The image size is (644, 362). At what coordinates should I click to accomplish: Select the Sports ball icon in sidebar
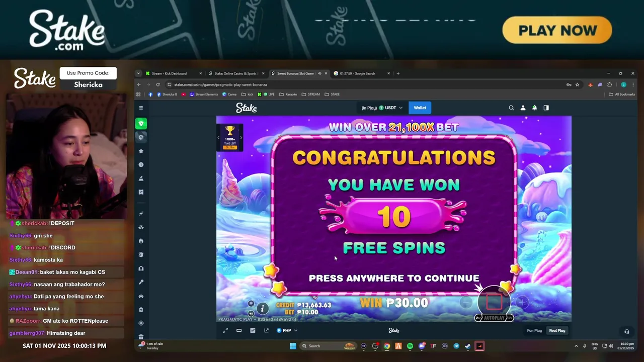(x=141, y=137)
